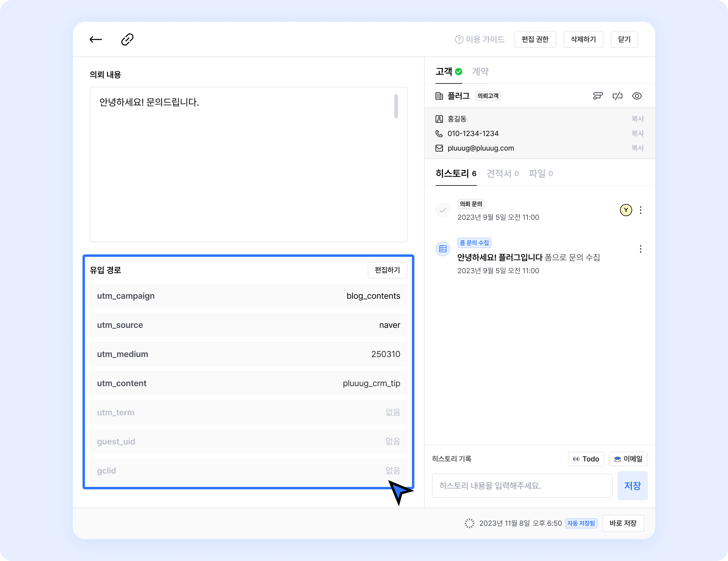Image resolution: width=728 pixels, height=561 pixels.
Task: Click the yellow Y assignee avatar
Action: 626,210
